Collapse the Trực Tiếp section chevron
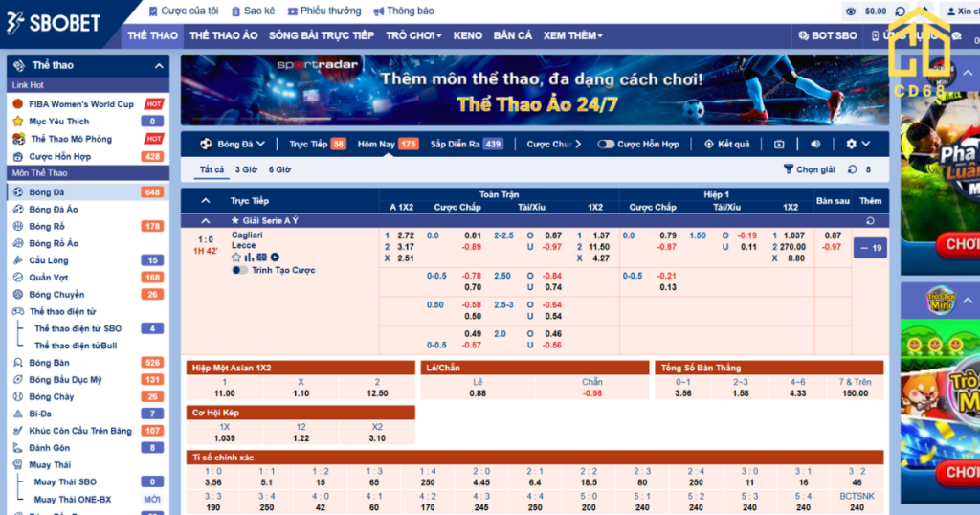 click(x=205, y=201)
